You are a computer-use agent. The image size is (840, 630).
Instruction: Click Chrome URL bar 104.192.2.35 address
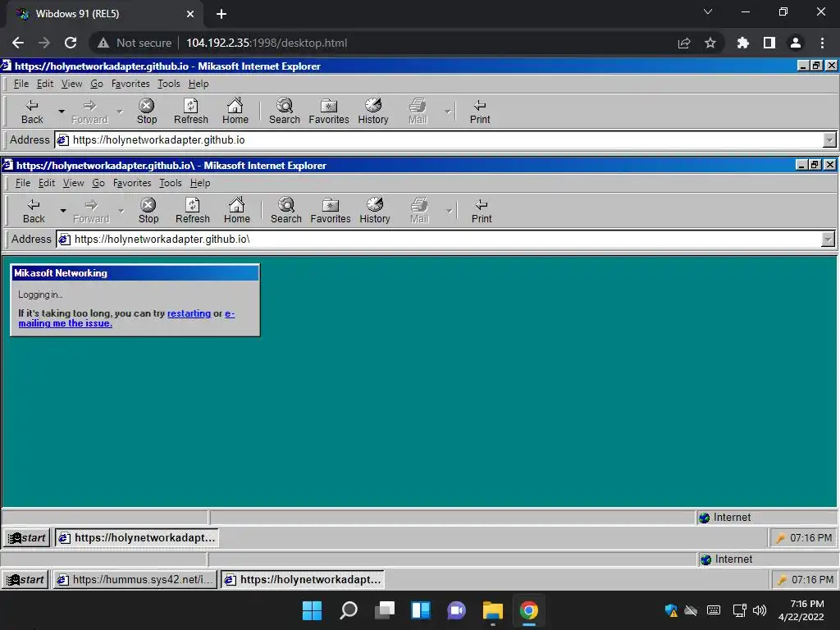point(267,43)
